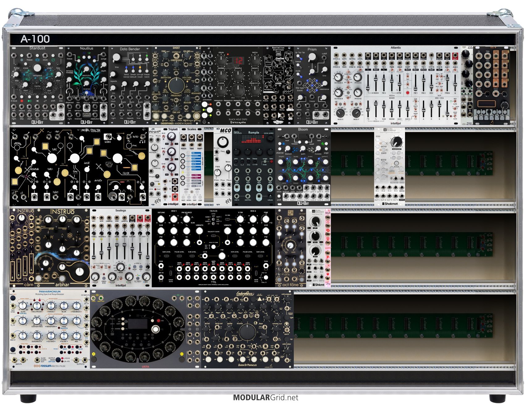532x404 pixels.
Task: Click the Triax8 DETUNE knob
Action: (x=161, y=219)
